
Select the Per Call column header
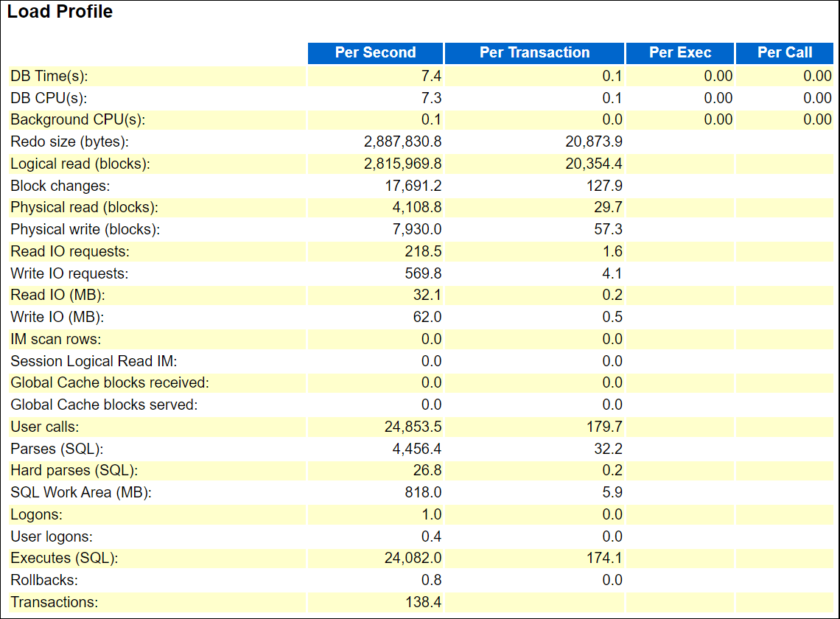(x=784, y=52)
